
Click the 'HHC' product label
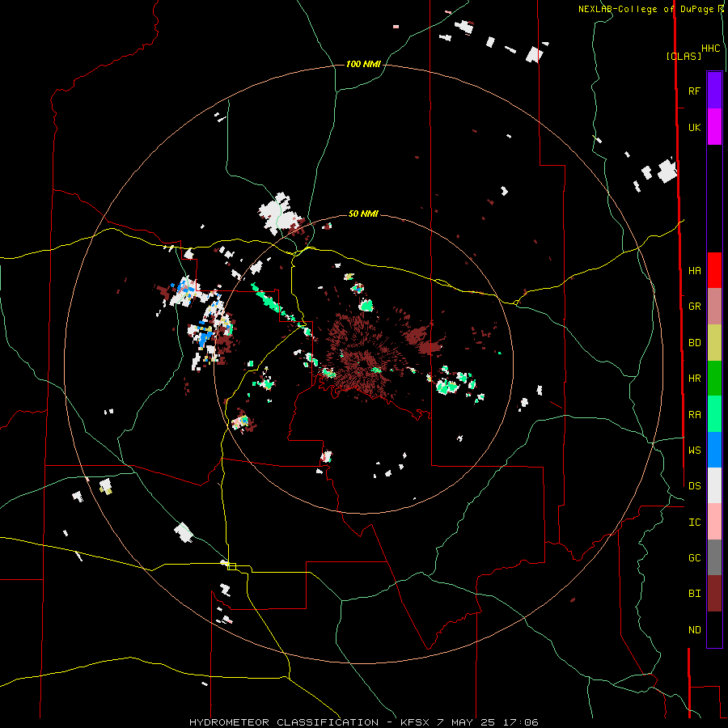[710, 49]
